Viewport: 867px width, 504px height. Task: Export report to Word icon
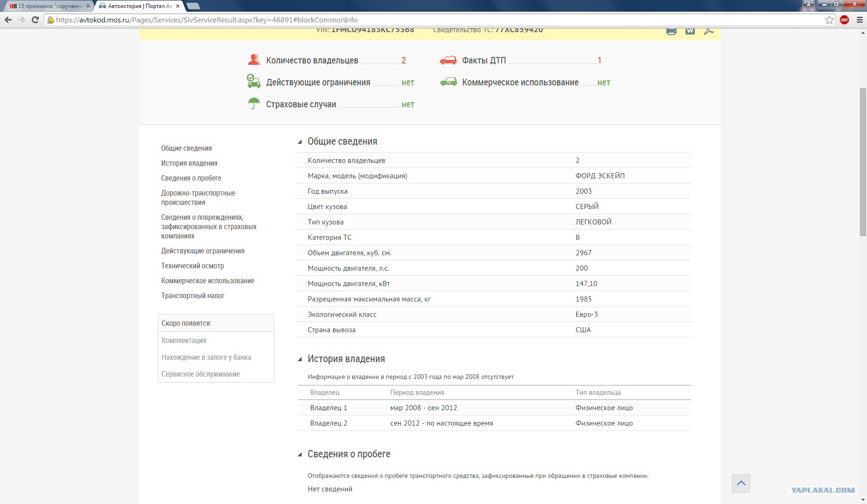pos(690,31)
